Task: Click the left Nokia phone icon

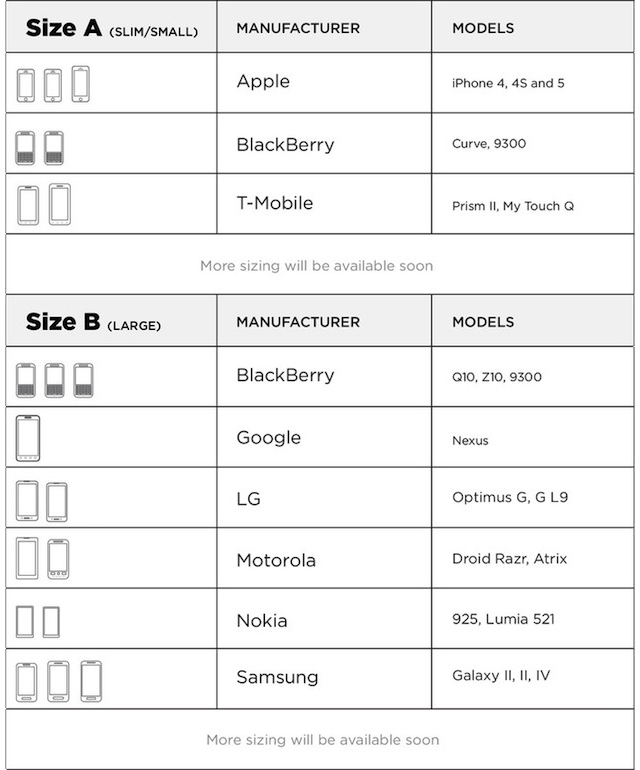Action: pos(26,620)
